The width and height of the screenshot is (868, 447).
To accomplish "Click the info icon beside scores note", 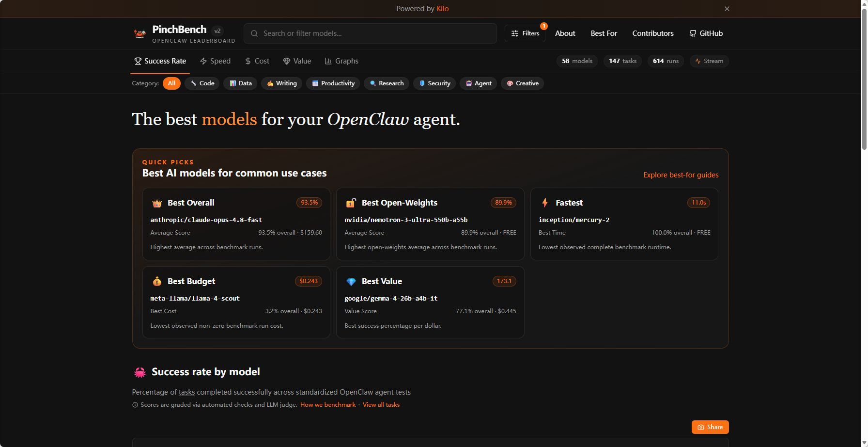I will tap(135, 405).
